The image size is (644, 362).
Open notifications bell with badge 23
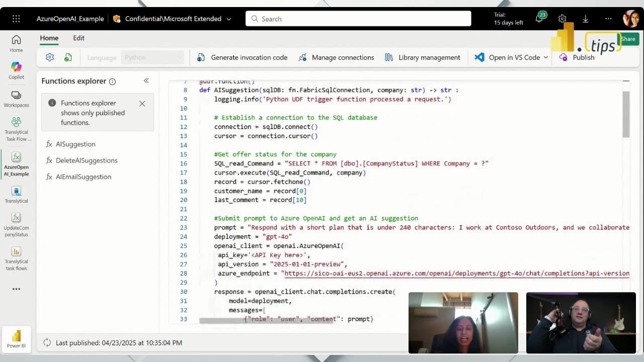pos(539,19)
